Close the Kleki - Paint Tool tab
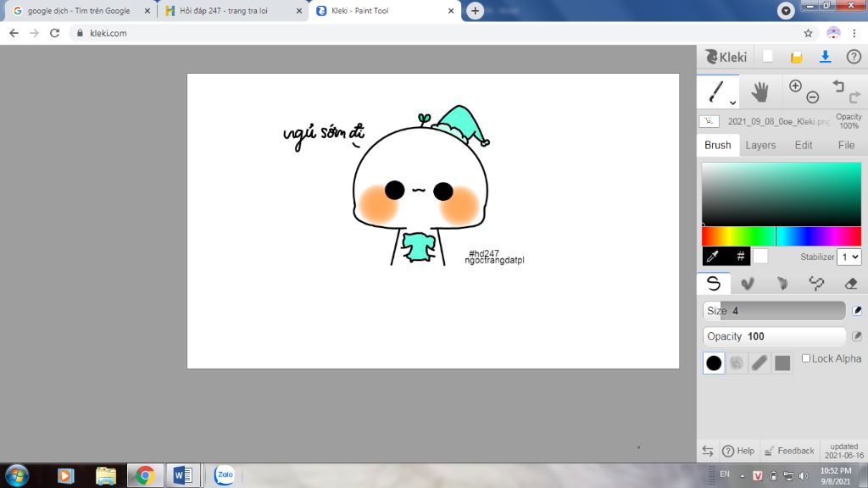This screenshot has width=868, height=488. pos(451,10)
